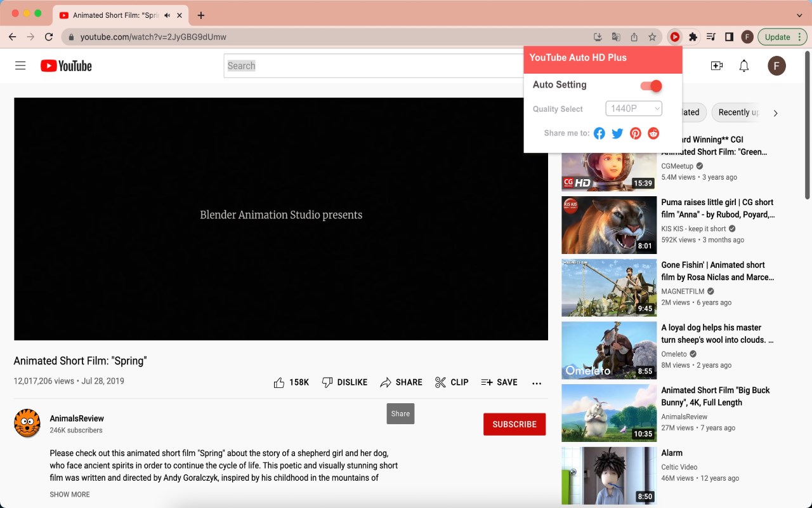Image resolution: width=812 pixels, height=508 pixels.
Task: Open more actions ellipsis under the video
Action: [x=537, y=383]
